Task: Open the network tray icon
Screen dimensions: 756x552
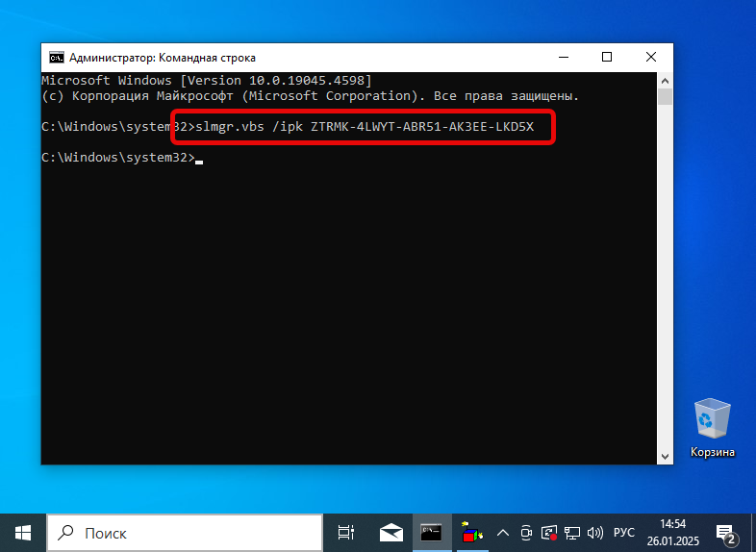Action: coord(572,532)
